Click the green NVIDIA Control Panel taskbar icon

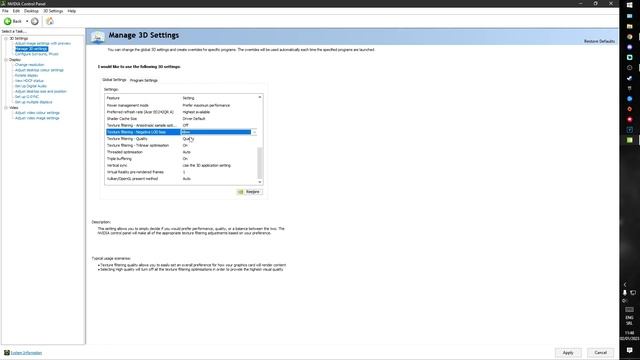coord(630,140)
